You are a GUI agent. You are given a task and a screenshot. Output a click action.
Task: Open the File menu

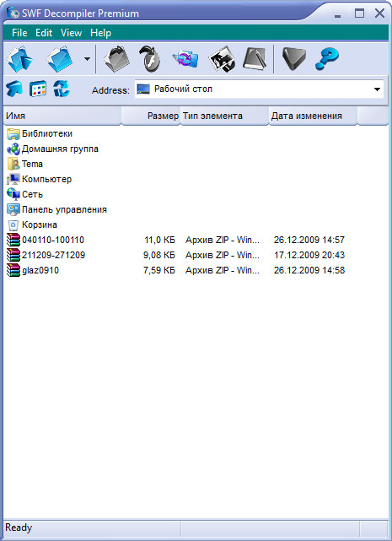click(19, 33)
